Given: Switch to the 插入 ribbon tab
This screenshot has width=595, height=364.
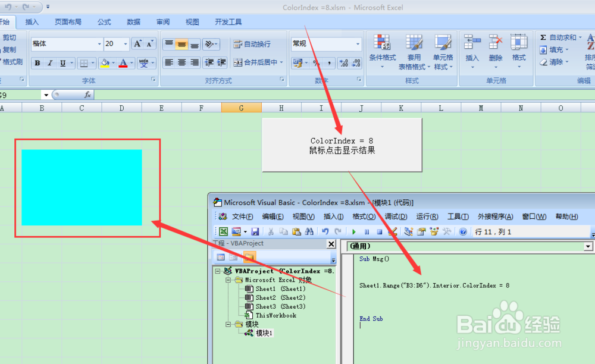Looking at the screenshot, I should tap(32, 22).
